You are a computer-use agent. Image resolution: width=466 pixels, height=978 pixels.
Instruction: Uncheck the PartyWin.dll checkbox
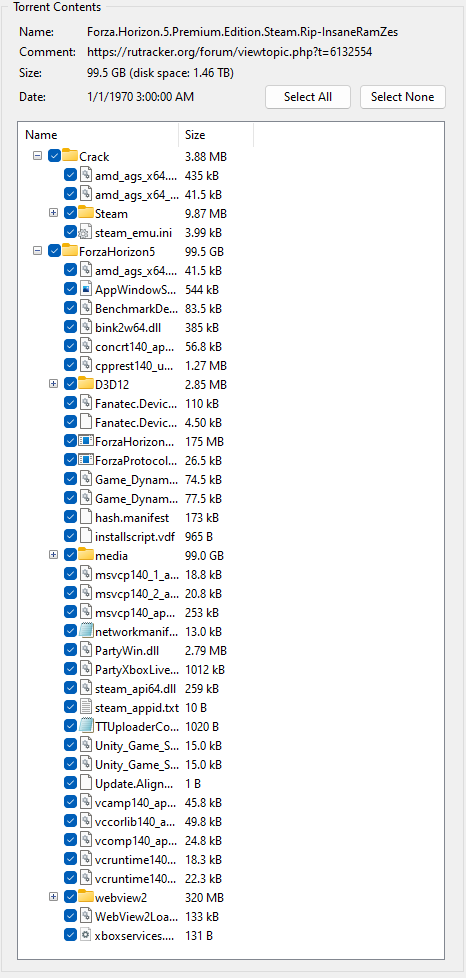(70, 650)
